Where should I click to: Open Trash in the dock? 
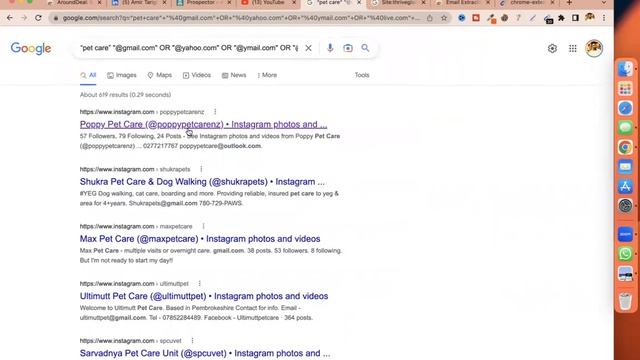pyautogui.click(x=625, y=301)
